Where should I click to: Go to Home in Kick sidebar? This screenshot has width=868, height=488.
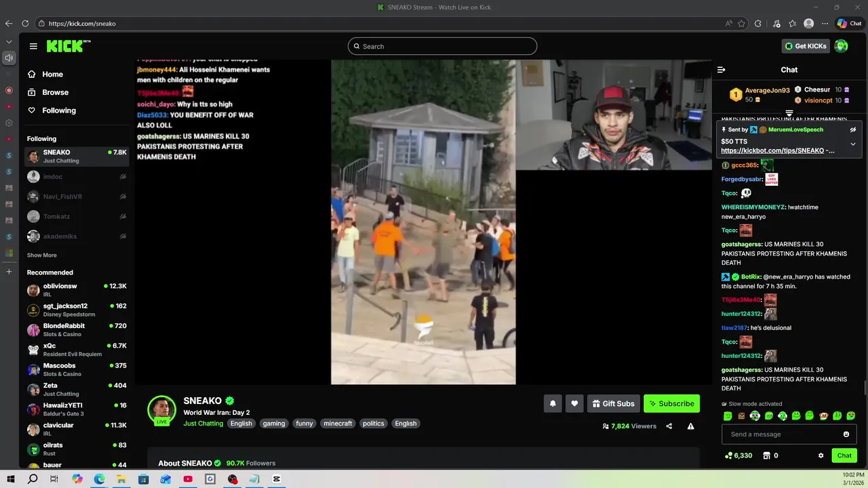(x=52, y=75)
